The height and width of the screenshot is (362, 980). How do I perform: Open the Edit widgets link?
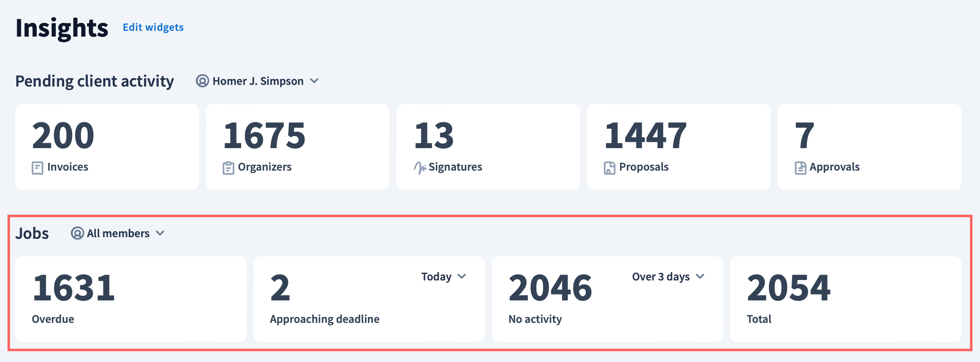pos(153,27)
